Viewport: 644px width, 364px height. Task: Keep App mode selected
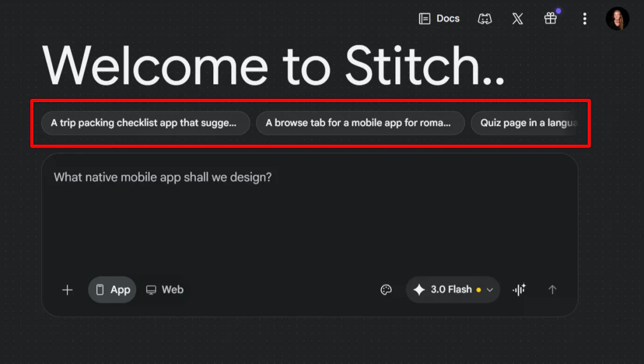[x=112, y=289]
